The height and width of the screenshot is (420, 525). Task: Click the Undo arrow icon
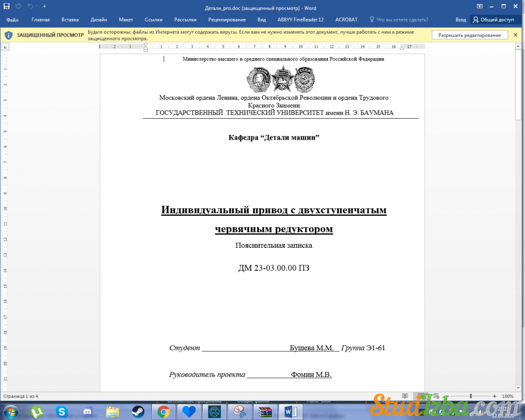point(30,6)
